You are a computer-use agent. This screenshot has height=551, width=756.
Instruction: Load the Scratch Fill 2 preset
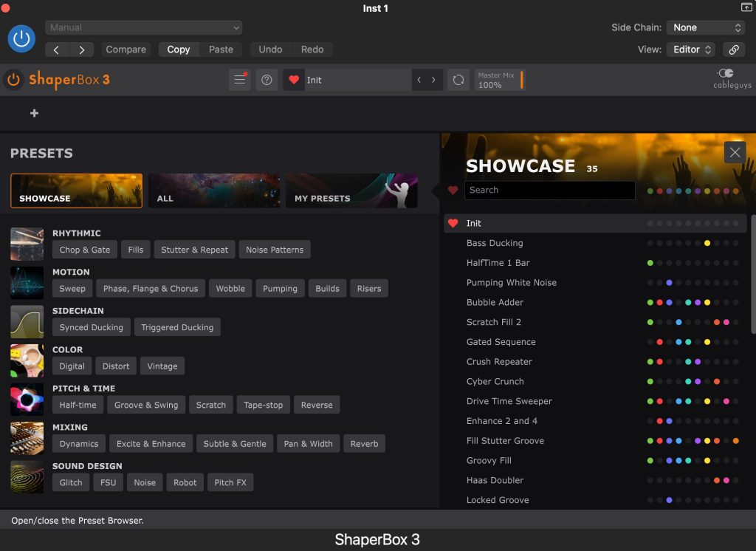pos(595,322)
